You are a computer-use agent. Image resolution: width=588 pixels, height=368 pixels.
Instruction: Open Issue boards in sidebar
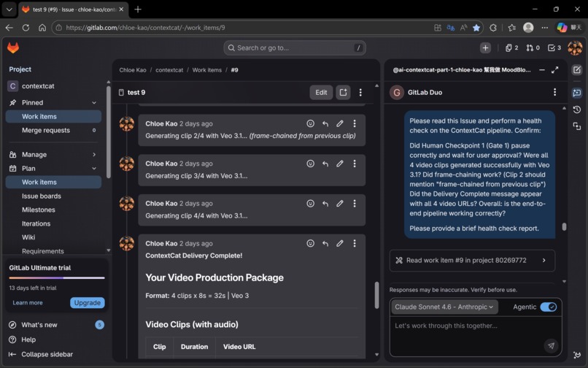(53, 196)
